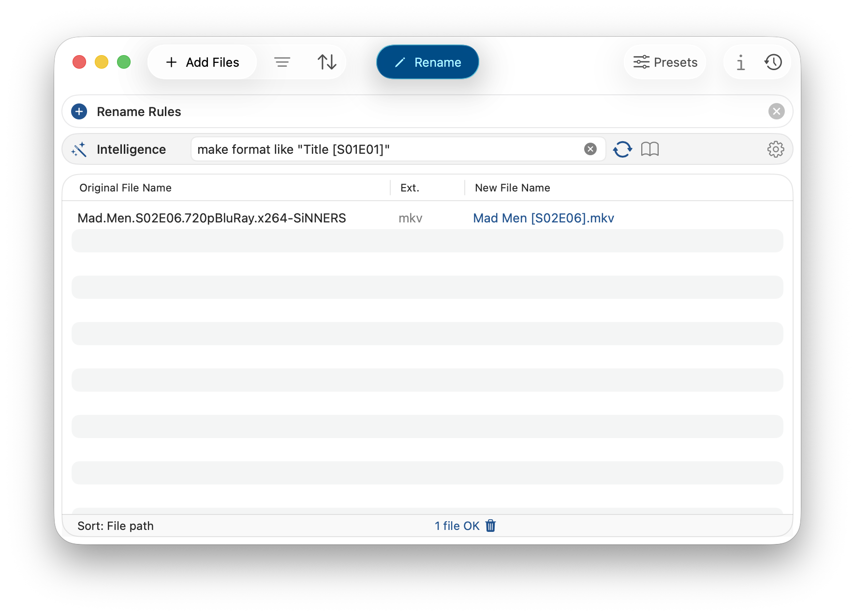Select the Mad.Men.S02E06.720pBluRay.x264-SiNNERS file row
This screenshot has width=855, height=616.
[427, 218]
